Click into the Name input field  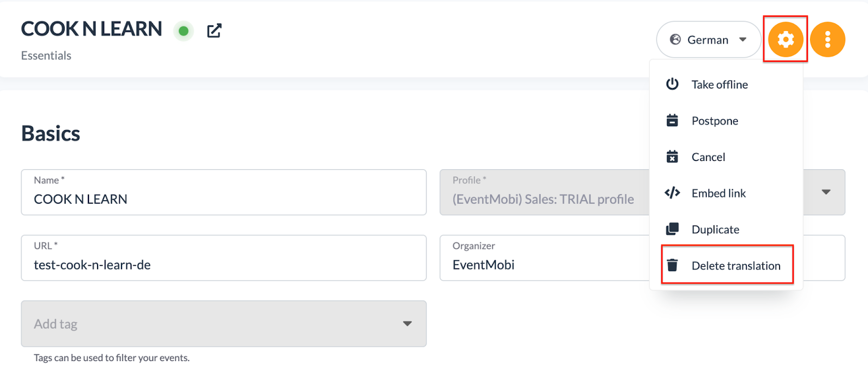click(x=224, y=192)
